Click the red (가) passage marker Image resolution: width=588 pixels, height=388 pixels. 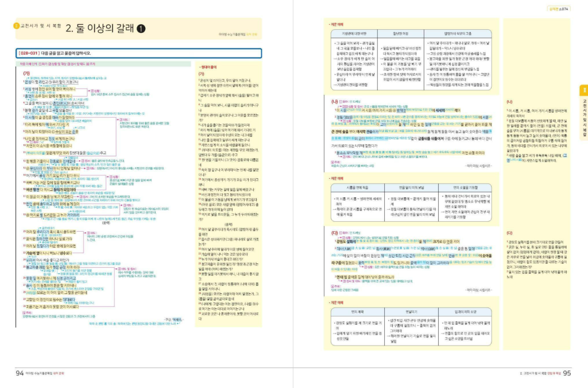point(26,74)
